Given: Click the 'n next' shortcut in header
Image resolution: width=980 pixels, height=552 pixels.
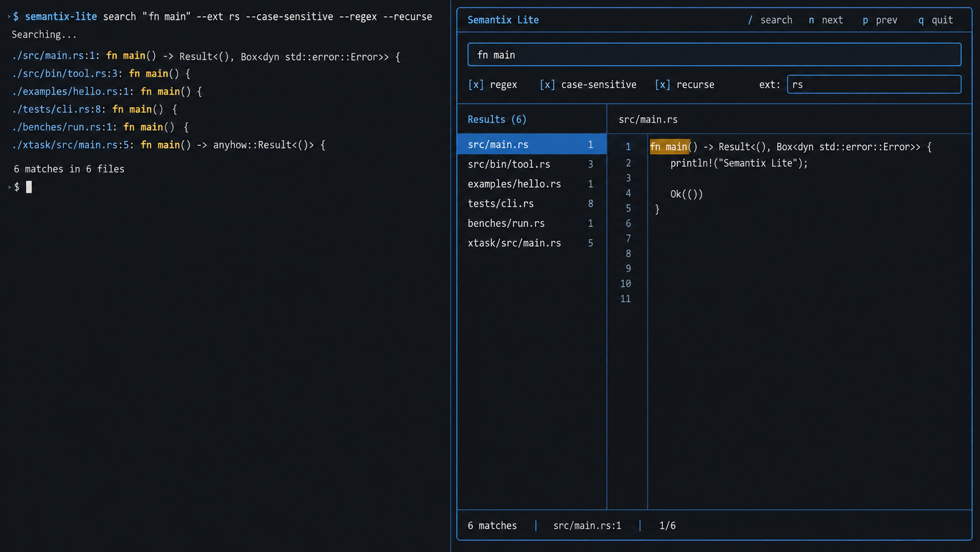Looking at the screenshot, I should tap(825, 20).
